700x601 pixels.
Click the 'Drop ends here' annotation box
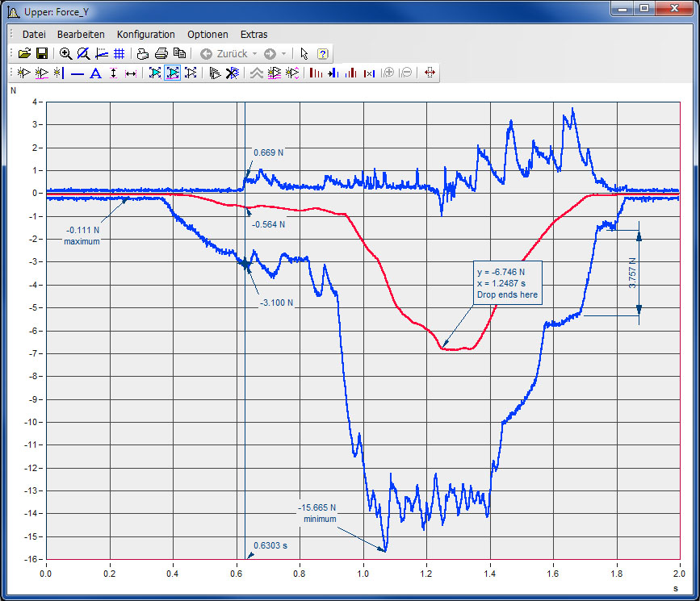tap(507, 283)
